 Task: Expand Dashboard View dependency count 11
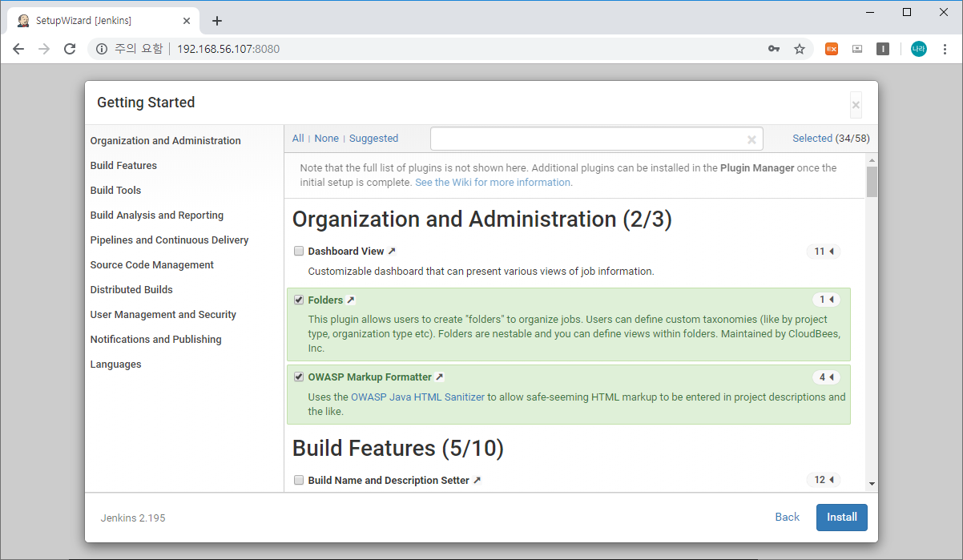824,252
